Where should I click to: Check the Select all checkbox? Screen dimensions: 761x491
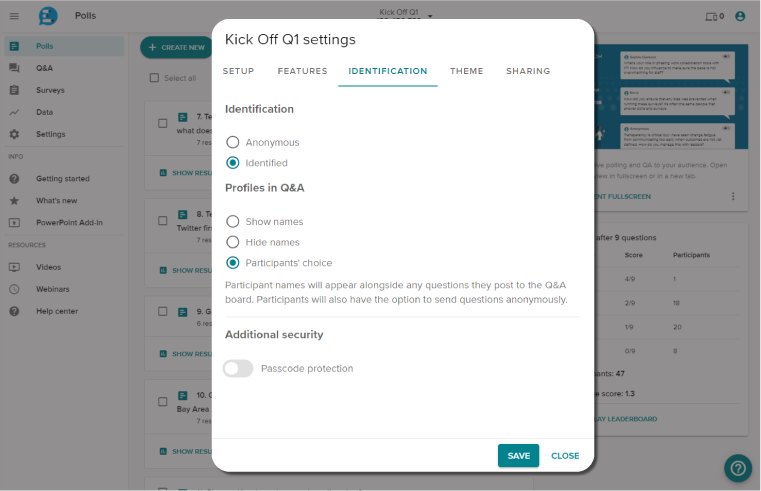click(154, 78)
